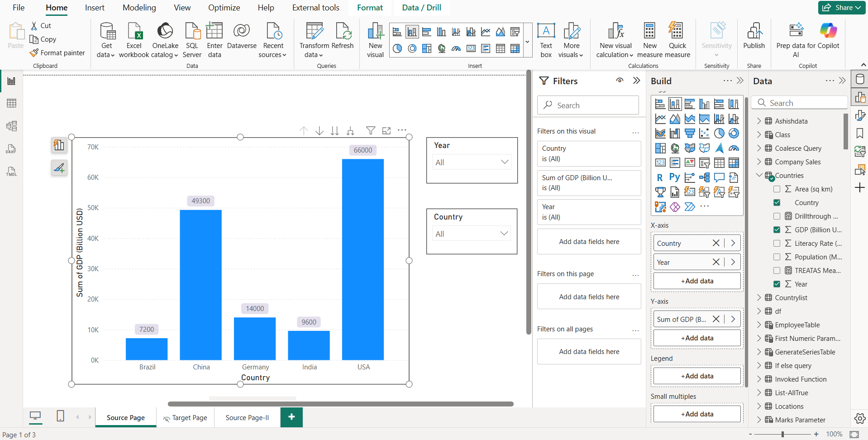The image size is (868, 440).
Task: Expand the Locations table
Action: (x=758, y=406)
